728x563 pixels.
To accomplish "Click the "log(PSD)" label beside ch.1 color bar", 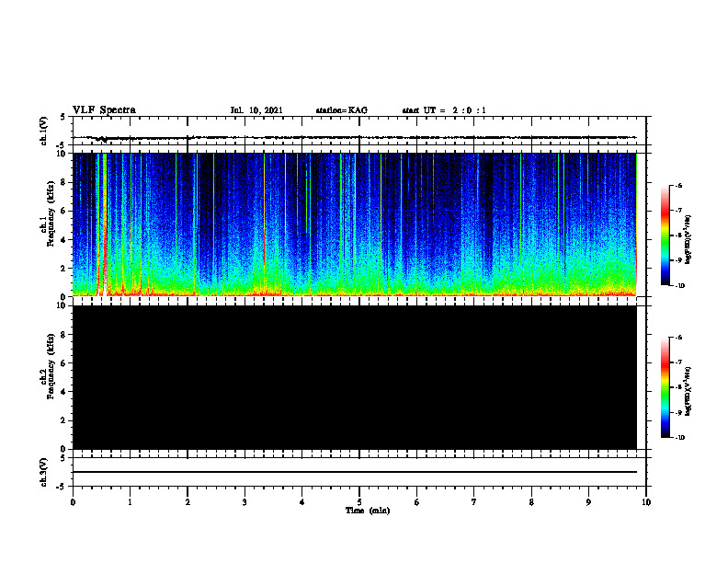I will pos(688,240).
